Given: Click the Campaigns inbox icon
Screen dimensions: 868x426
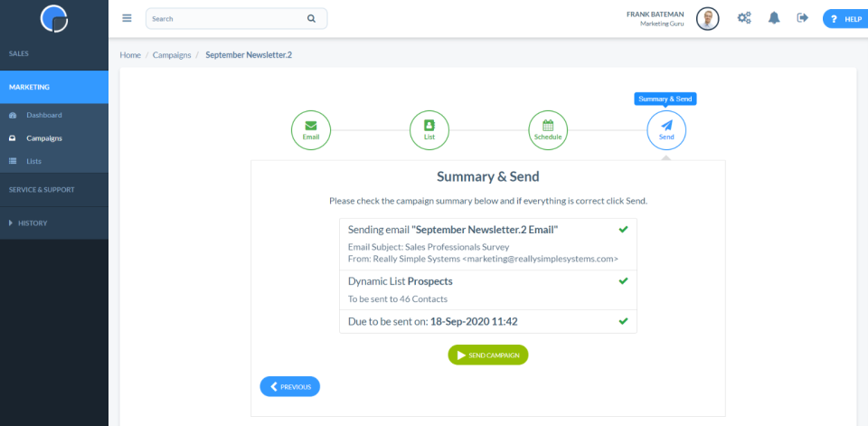Looking at the screenshot, I should [13, 138].
